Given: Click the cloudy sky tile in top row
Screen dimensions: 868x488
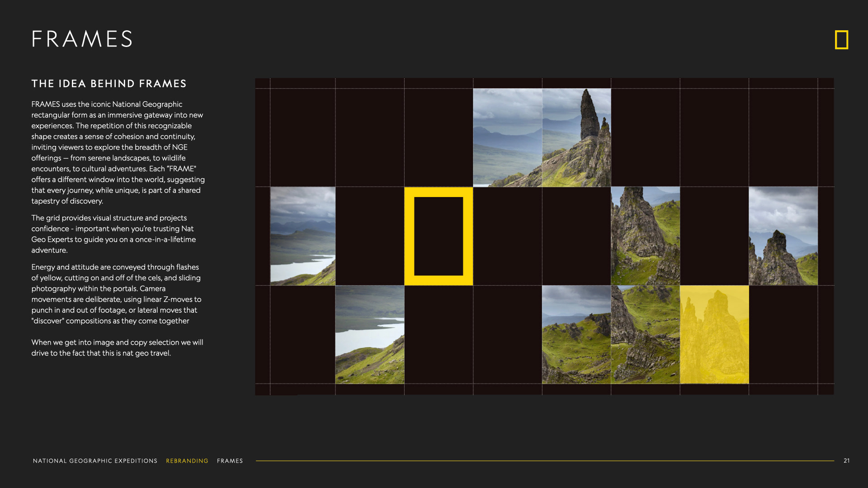Looking at the screenshot, I should pos(507,137).
